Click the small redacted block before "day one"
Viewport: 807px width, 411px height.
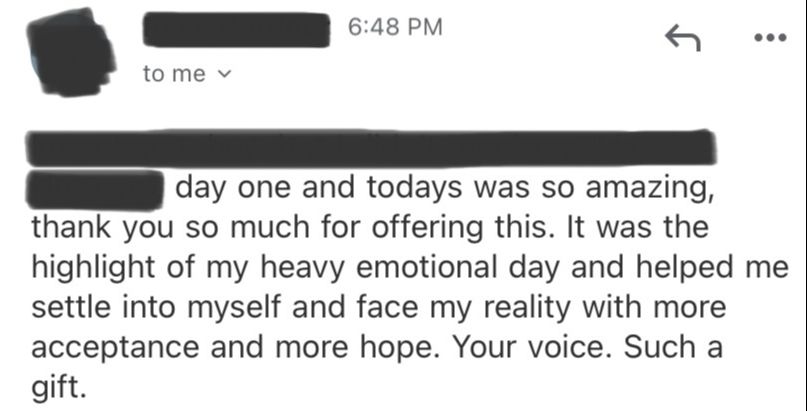pos(95,189)
